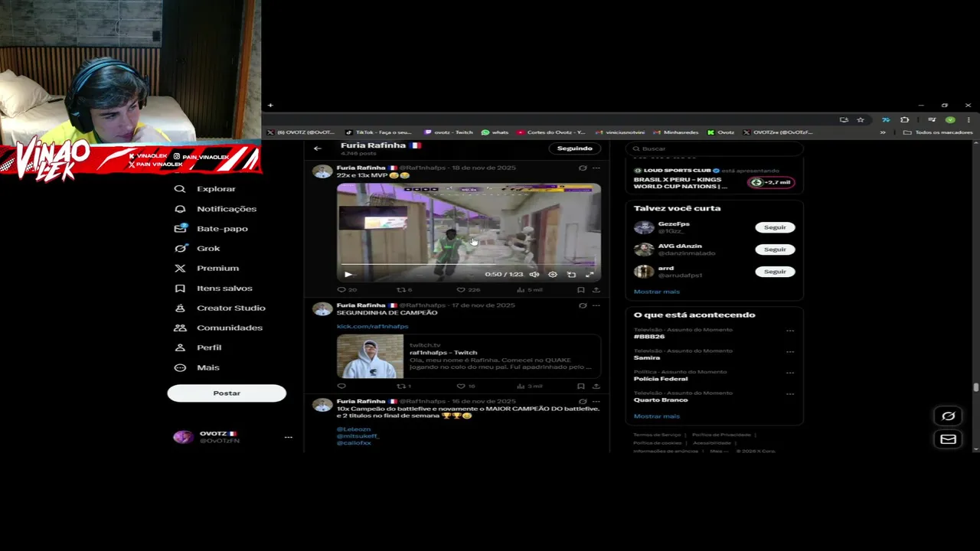Repost the 22x e 13x MVP post

(400, 290)
